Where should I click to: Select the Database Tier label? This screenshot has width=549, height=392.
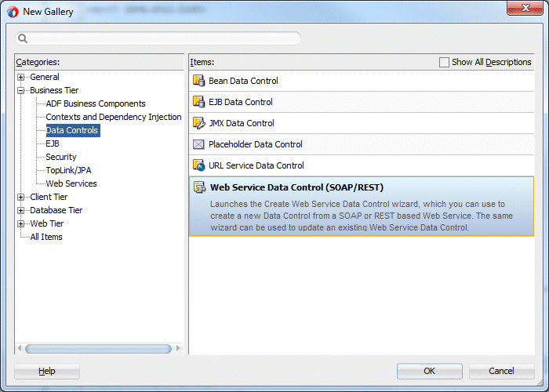[56, 210]
